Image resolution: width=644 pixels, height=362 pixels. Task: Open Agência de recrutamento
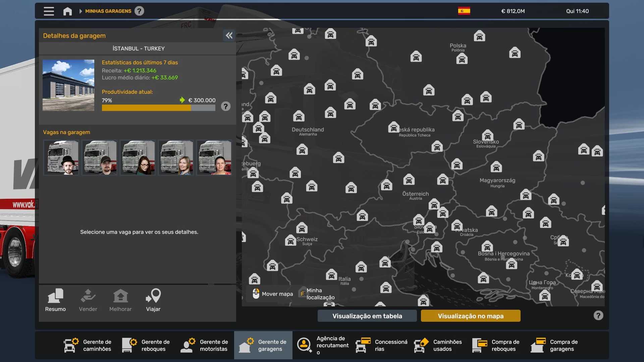pyautogui.click(x=322, y=345)
